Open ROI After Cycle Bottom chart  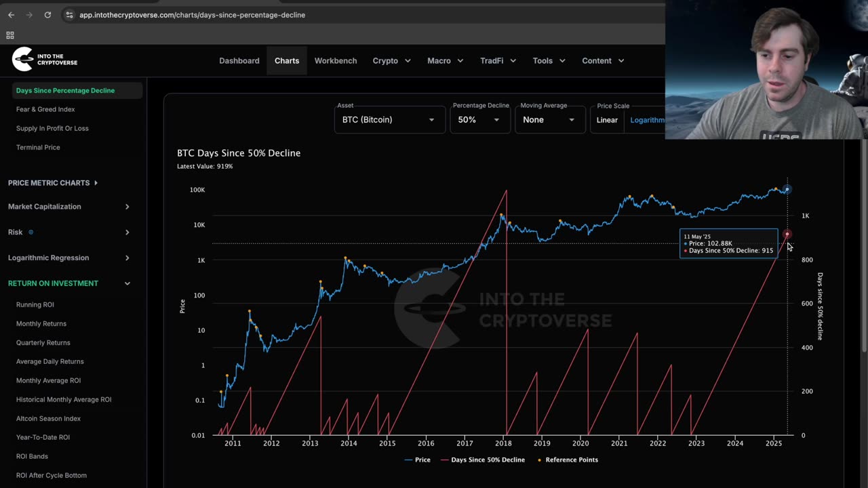(x=52, y=476)
